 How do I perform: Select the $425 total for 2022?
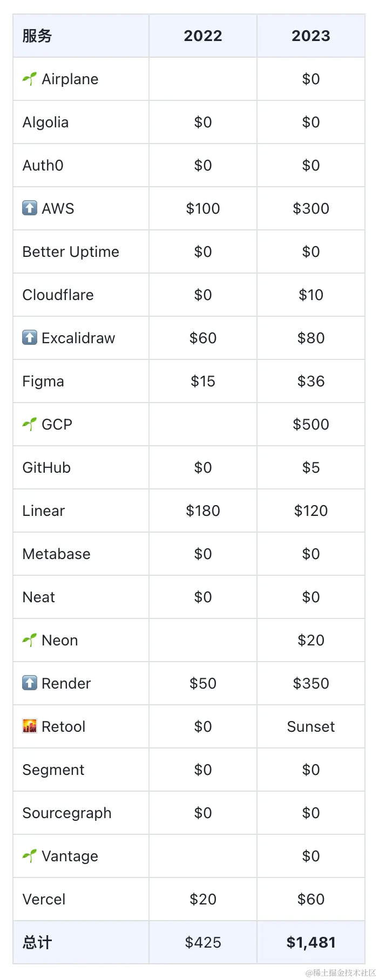203,942
